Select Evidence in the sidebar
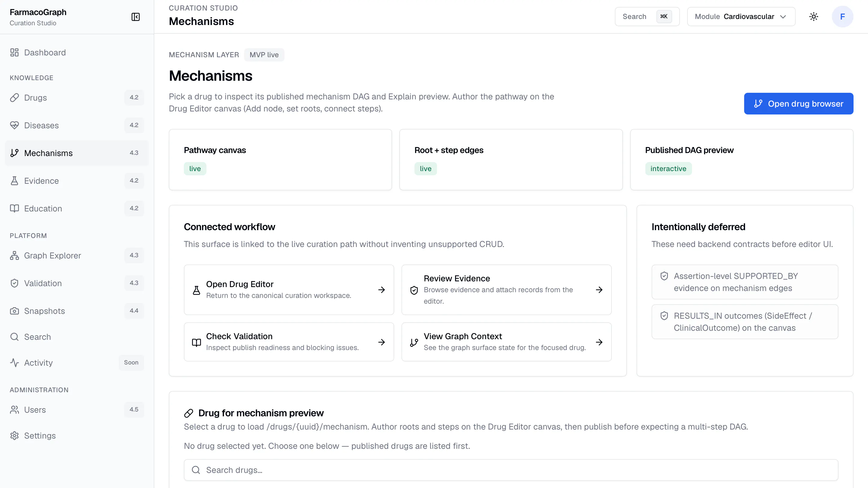 click(77, 181)
